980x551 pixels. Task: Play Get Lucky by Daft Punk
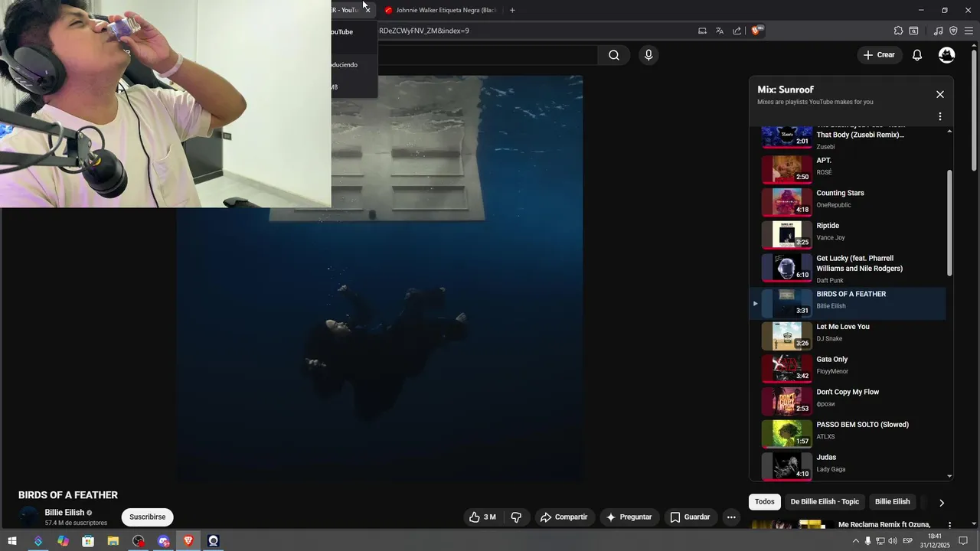pyautogui.click(x=848, y=269)
